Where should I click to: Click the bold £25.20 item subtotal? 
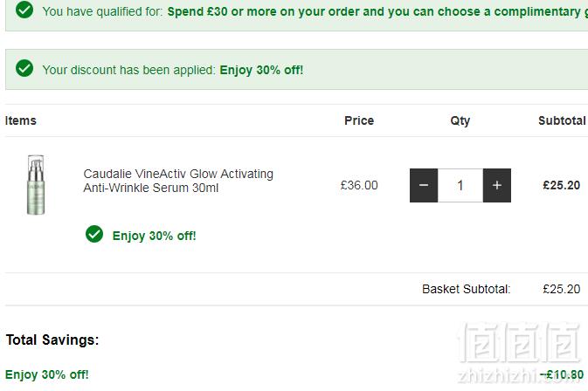562,185
